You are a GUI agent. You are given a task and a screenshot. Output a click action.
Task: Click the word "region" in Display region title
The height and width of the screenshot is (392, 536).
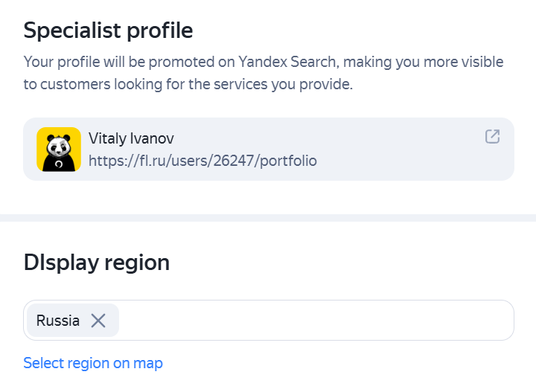pyautogui.click(x=137, y=264)
